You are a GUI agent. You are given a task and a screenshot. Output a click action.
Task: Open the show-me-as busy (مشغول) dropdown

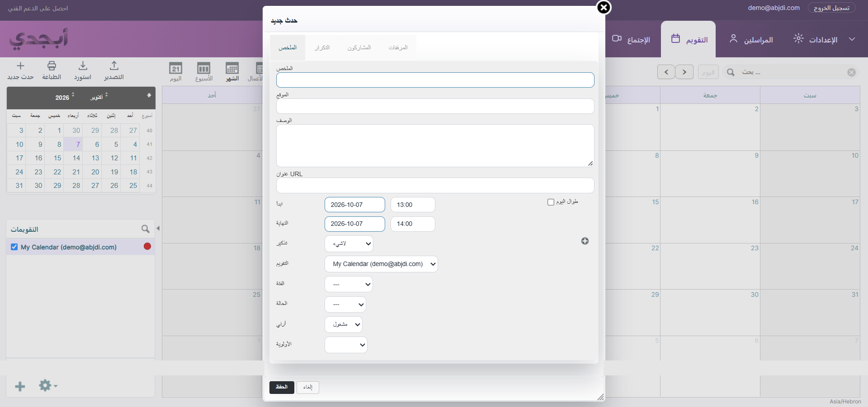[344, 324]
